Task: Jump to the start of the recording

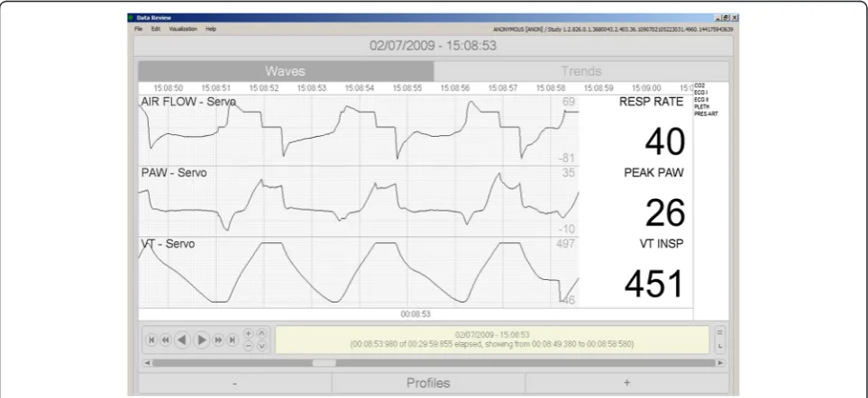Action: tap(151, 340)
